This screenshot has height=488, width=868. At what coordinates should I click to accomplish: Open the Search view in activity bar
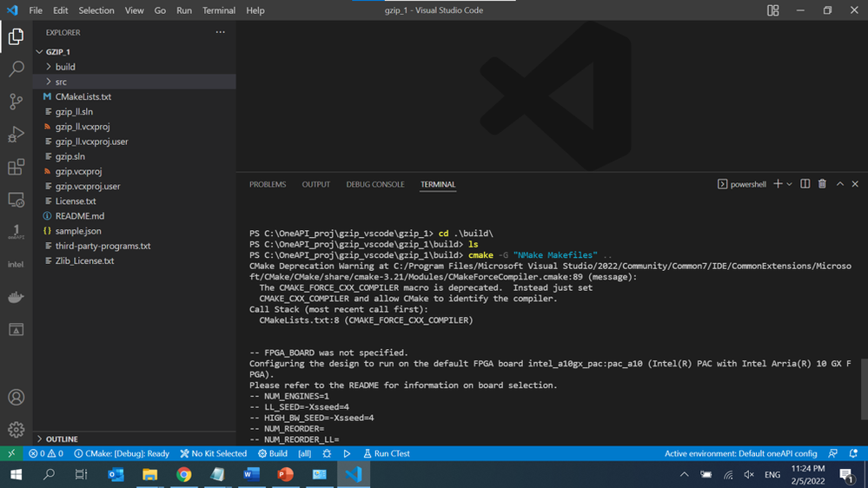(x=16, y=69)
